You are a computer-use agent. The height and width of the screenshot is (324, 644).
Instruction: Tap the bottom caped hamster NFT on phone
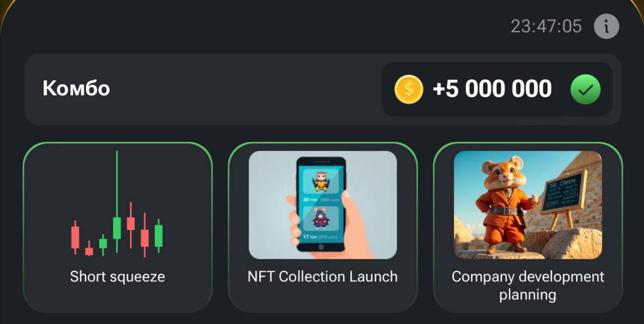click(320, 219)
